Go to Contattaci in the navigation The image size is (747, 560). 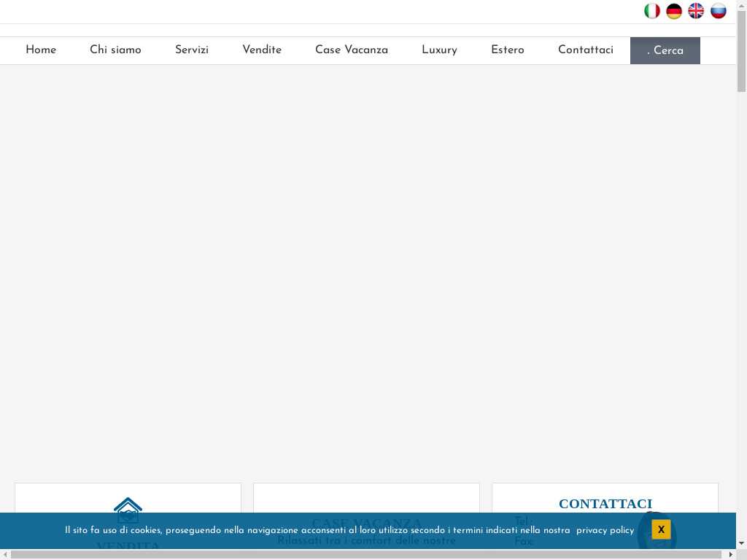click(586, 50)
